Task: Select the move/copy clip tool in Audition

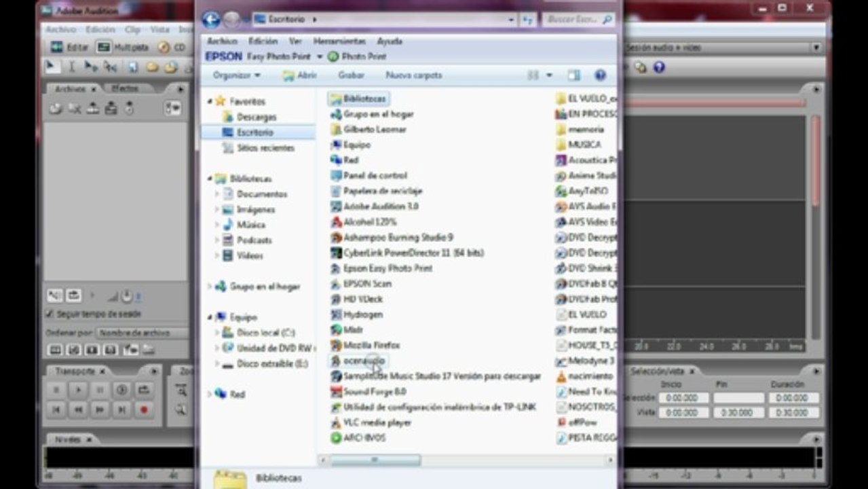Action: tap(91, 67)
